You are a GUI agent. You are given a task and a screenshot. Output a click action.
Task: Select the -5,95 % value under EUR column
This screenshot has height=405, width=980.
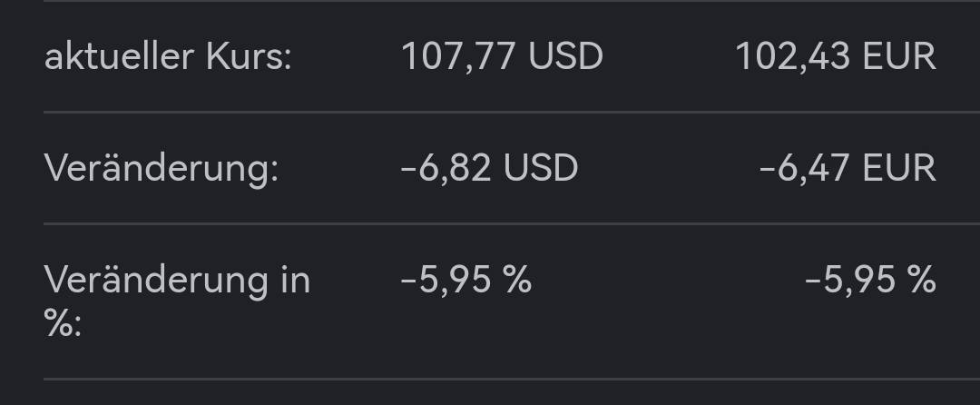pos(870,280)
